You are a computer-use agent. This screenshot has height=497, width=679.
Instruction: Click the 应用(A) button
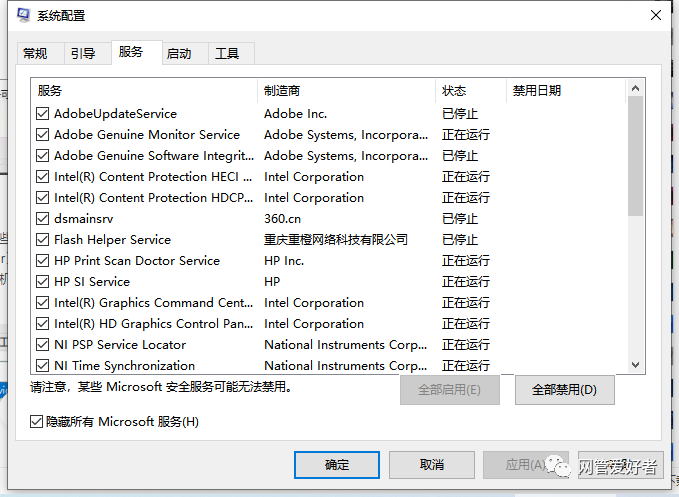526,465
